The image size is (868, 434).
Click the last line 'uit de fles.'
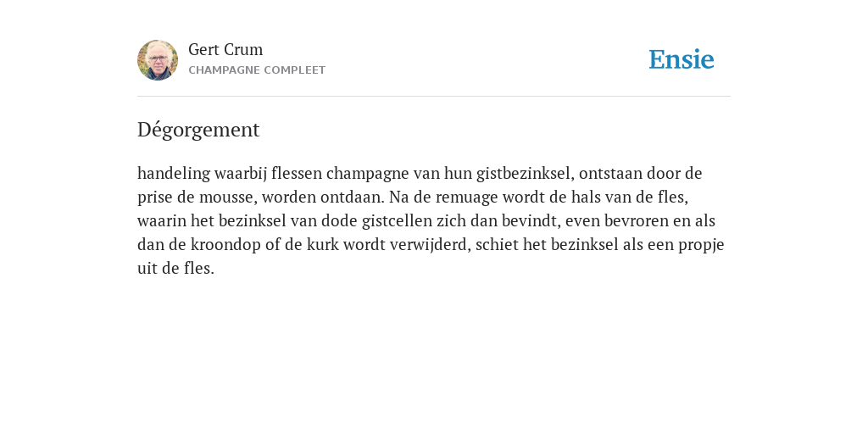[x=175, y=269]
